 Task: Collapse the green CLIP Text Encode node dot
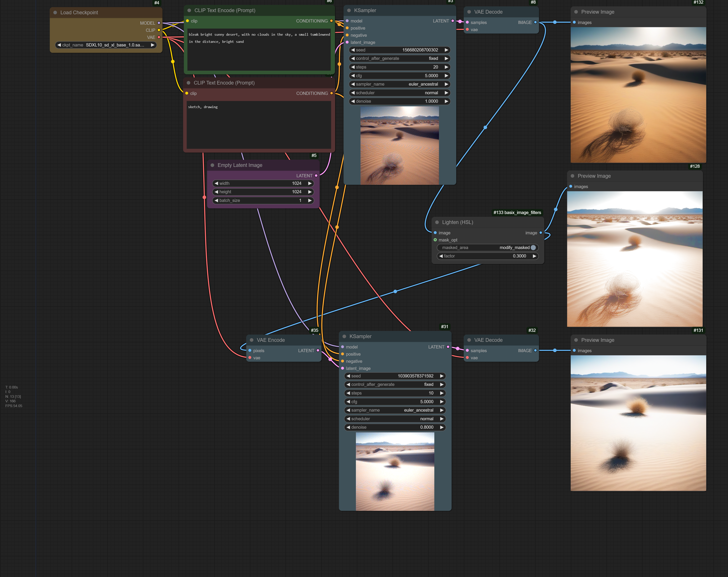[x=189, y=10]
